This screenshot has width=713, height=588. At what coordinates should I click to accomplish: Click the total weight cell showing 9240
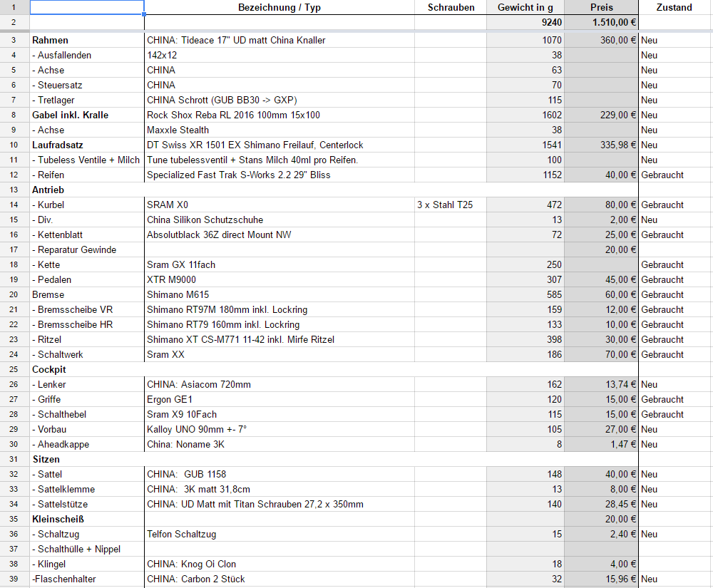pyautogui.click(x=525, y=23)
